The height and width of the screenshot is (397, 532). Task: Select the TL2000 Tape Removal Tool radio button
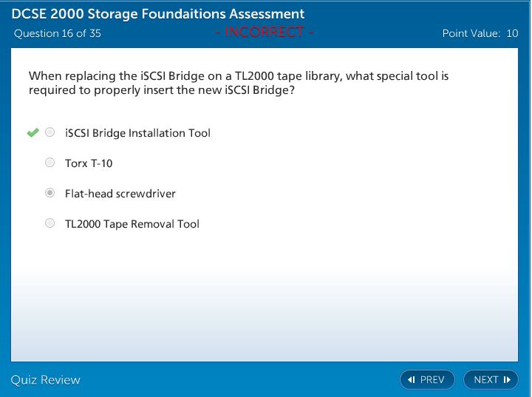tap(50, 223)
